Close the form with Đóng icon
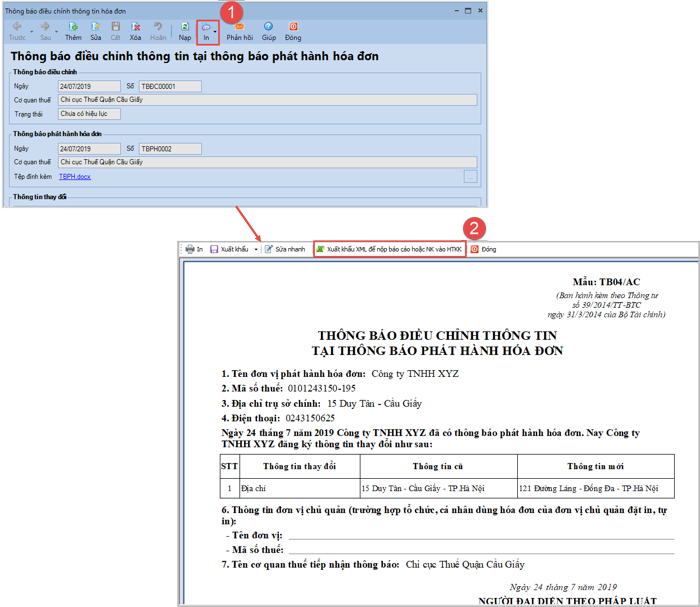 tap(293, 31)
